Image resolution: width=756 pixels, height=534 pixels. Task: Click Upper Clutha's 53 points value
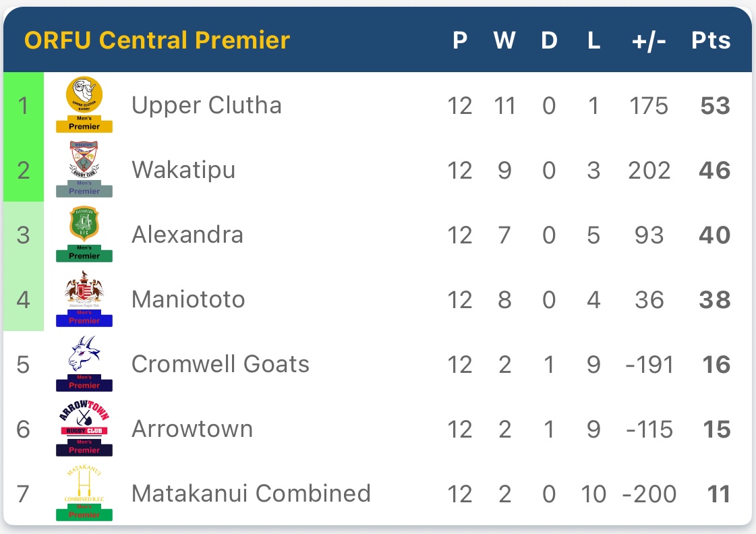tap(716, 106)
